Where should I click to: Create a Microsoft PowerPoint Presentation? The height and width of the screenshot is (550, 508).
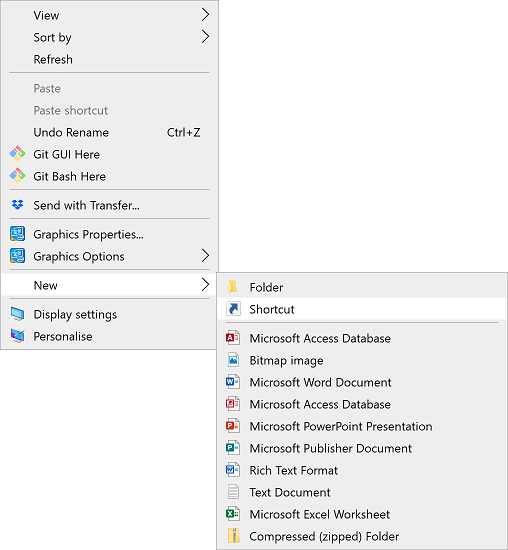tap(362, 426)
